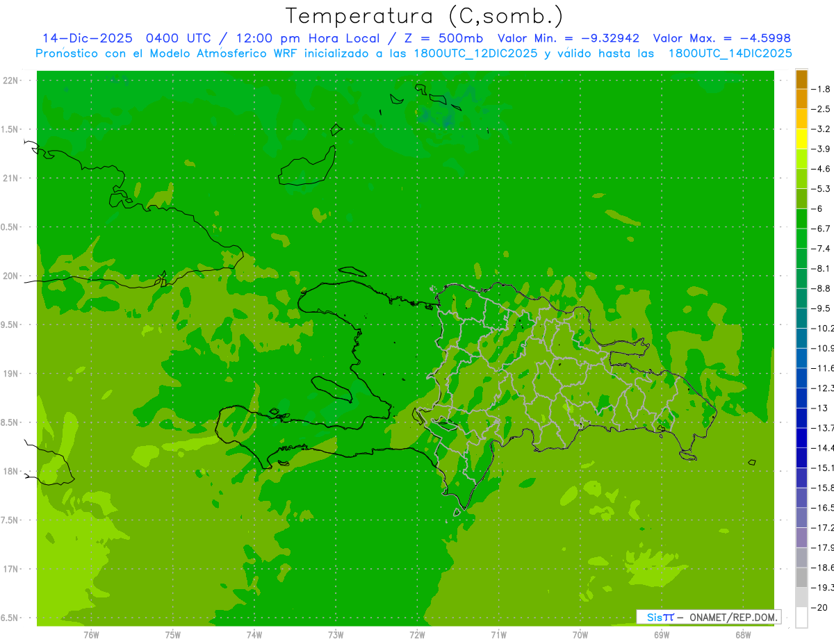Click the light gray colorbar segment between -19.3 and -20
This screenshot has width=834, height=644.
(x=801, y=597)
